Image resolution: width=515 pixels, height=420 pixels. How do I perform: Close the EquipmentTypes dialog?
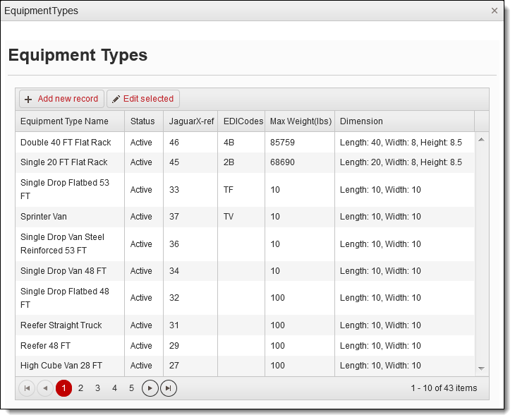pyautogui.click(x=495, y=11)
